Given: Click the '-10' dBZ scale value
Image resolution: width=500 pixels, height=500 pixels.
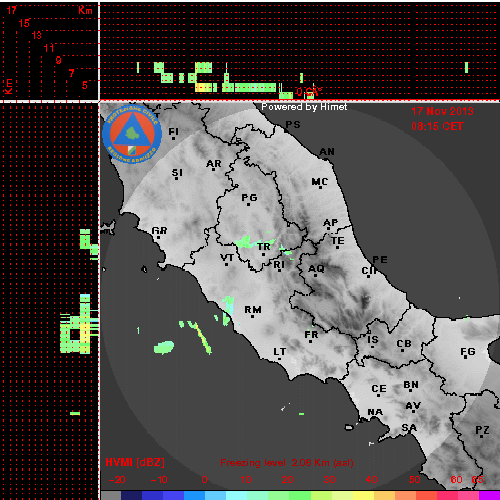Looking at the screenshot, I should coord(159,480).
